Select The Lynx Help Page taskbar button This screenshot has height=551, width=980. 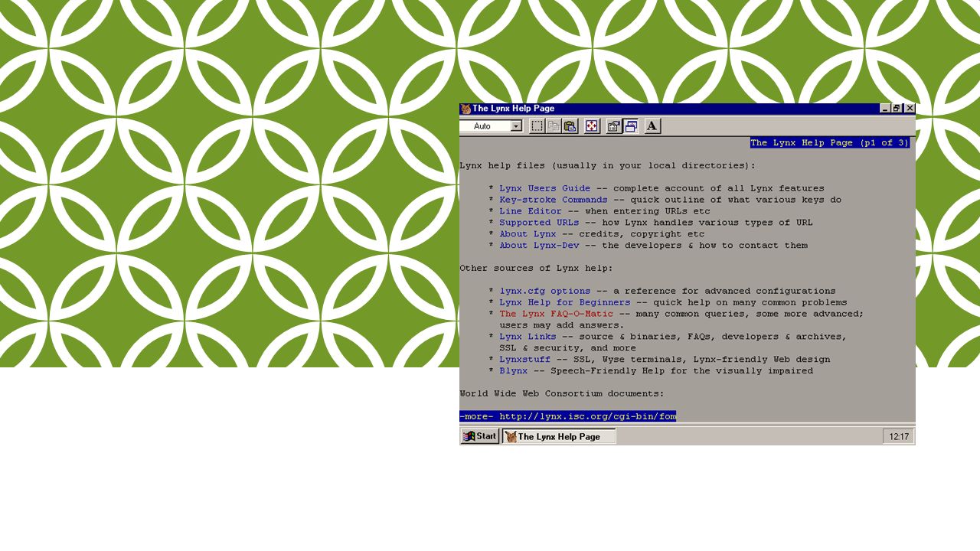click(559, 436)
